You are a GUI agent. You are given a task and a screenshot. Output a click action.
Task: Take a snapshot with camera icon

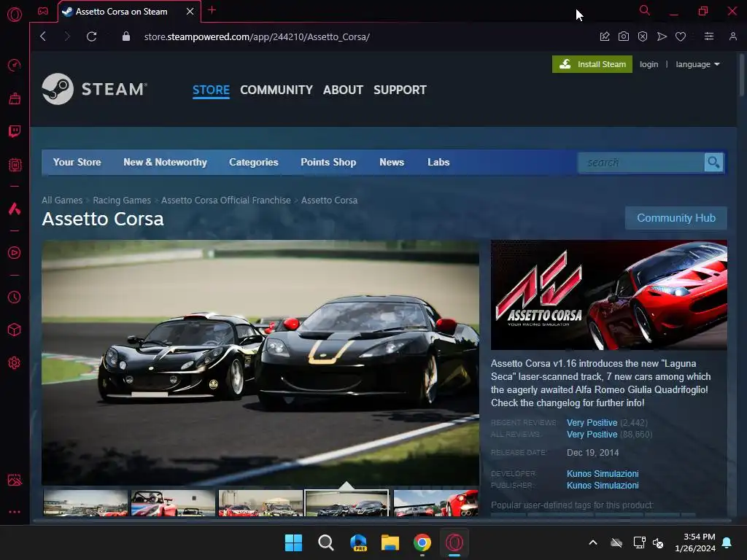point(624,36)
